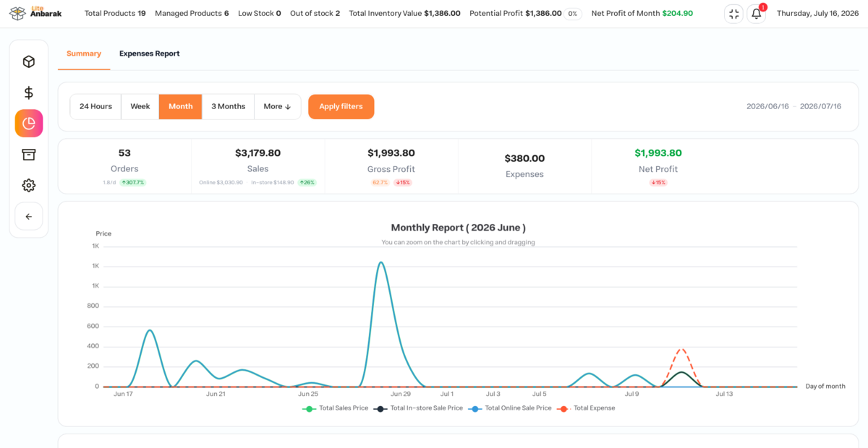Image resolution: width=868 pixels, height=448 pixels.
Task: Open the notifications bell
Action: [x=756, y=14]
